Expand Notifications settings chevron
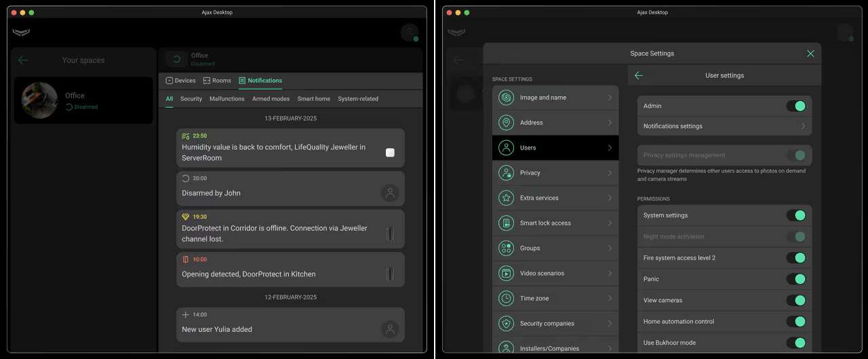868x359 pixels. click(803, 127)
